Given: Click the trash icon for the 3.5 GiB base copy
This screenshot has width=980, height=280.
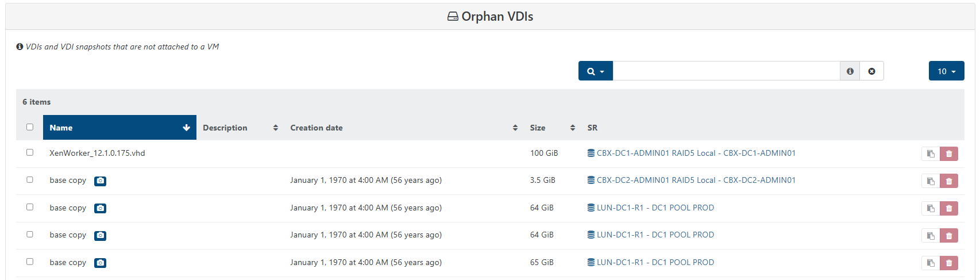Looking at the screenshot, I should [949, 181].
